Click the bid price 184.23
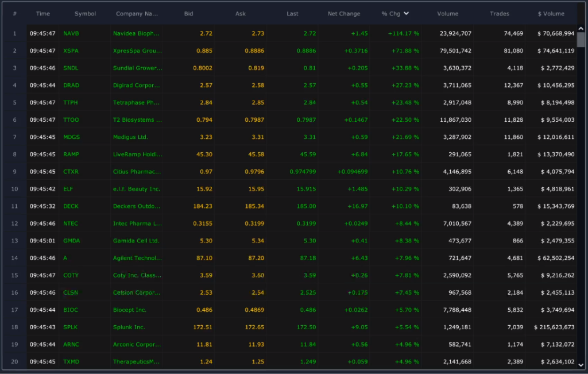This screenshot has width=588, height=374. coord(203,206)
